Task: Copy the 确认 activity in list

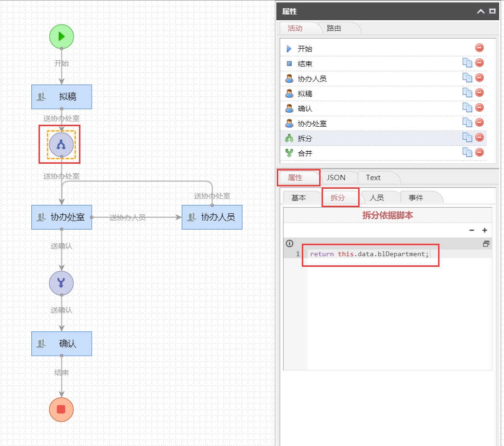Action: click(467, 107)
